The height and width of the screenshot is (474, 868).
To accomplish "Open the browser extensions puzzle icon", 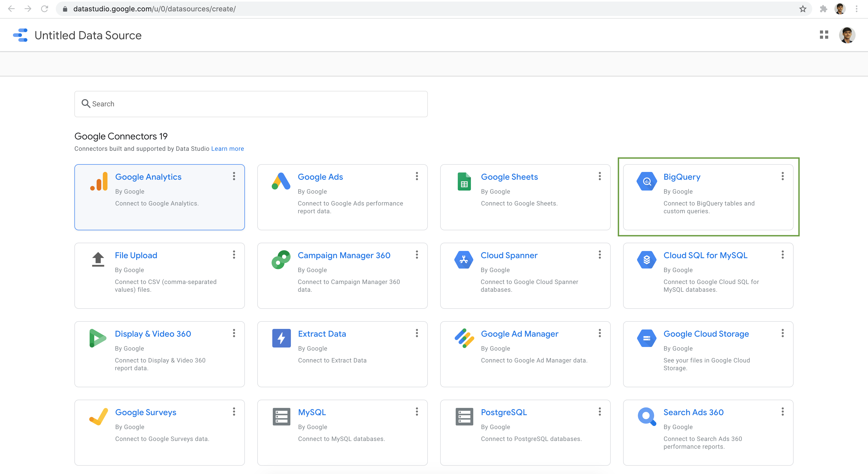I will tap(823, 9).
